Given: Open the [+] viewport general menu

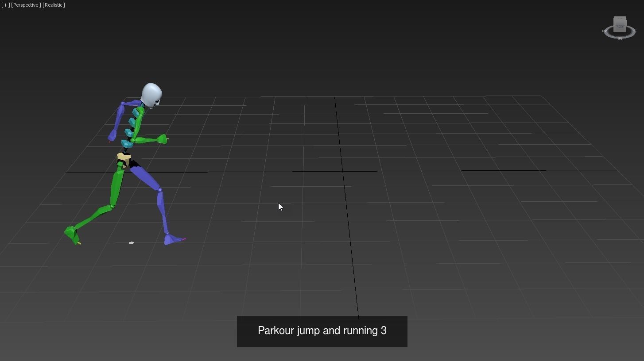Looking at the screenshot, I should pyautogui.click(x=5, y=5).
